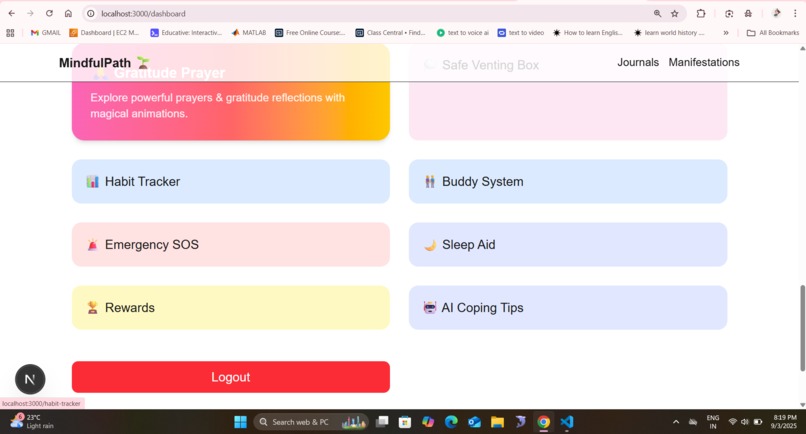Open the Safe Venting Box card
Screen dimensions: 806x434
(x=568, y=92)
